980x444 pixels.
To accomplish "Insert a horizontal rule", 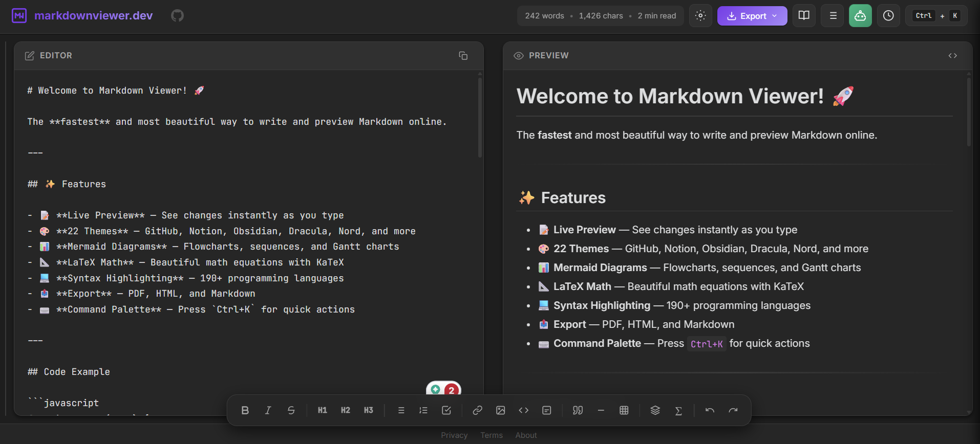I will 601,410.
